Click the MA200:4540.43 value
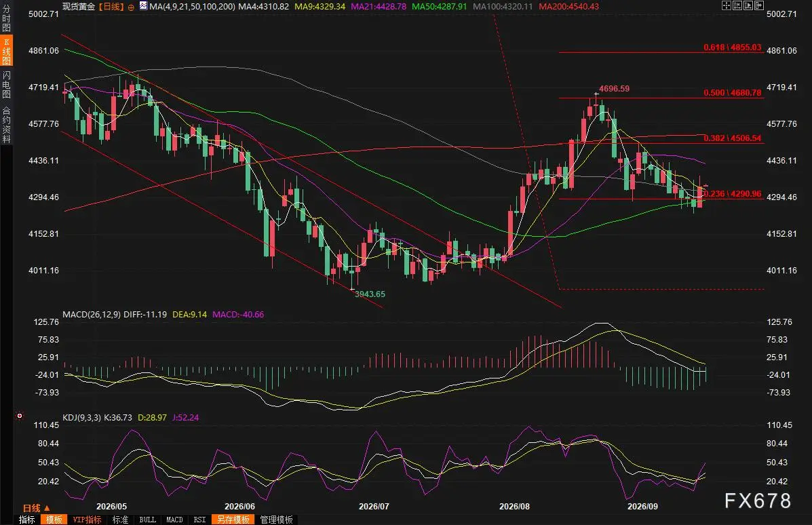Viewport: 812px width, 525px height. 568,6
